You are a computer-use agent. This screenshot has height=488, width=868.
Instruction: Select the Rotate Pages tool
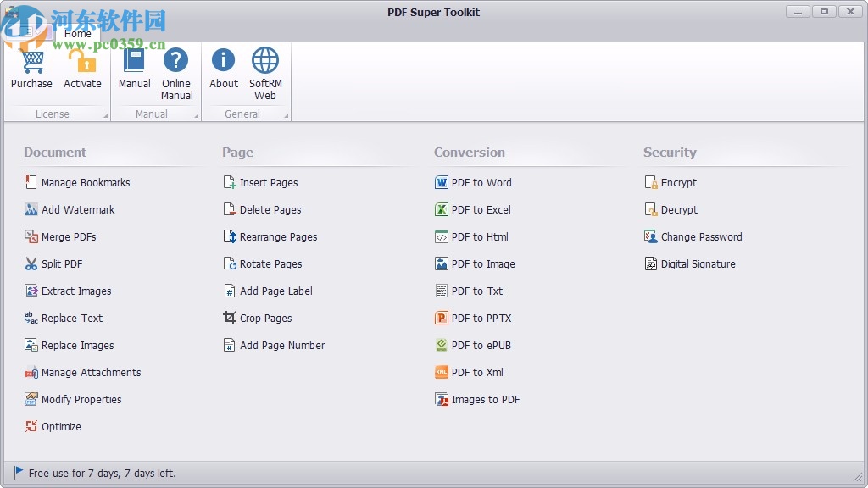(x=270, y=263)
